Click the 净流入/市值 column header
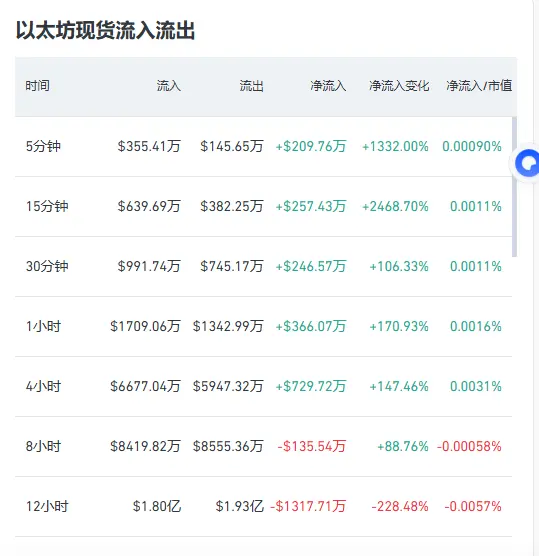The width and height of the screenshot is (539, 556). (x=479, y=86)
